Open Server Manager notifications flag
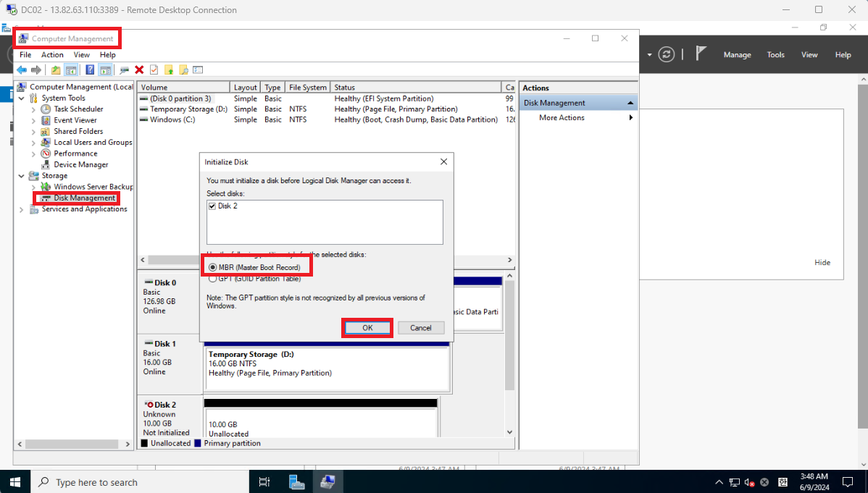The image size is (868, 493). (x=701, y=54)
